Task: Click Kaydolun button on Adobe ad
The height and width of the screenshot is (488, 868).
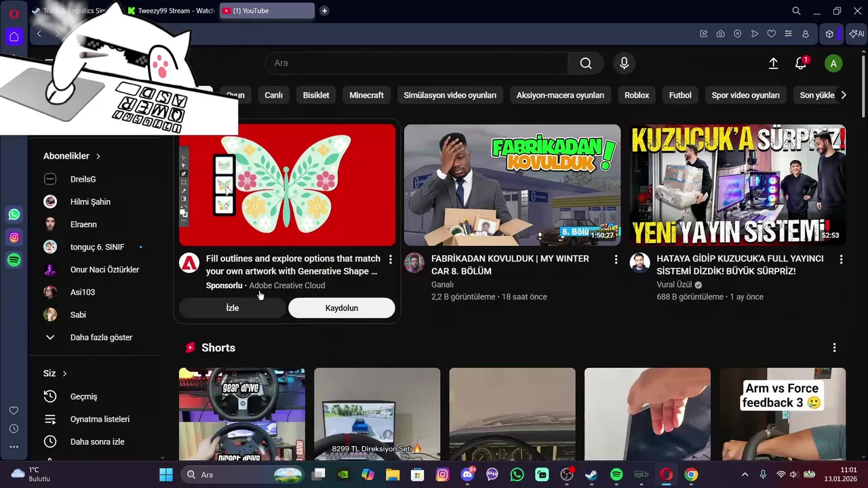Action: (x=342, y=308)
